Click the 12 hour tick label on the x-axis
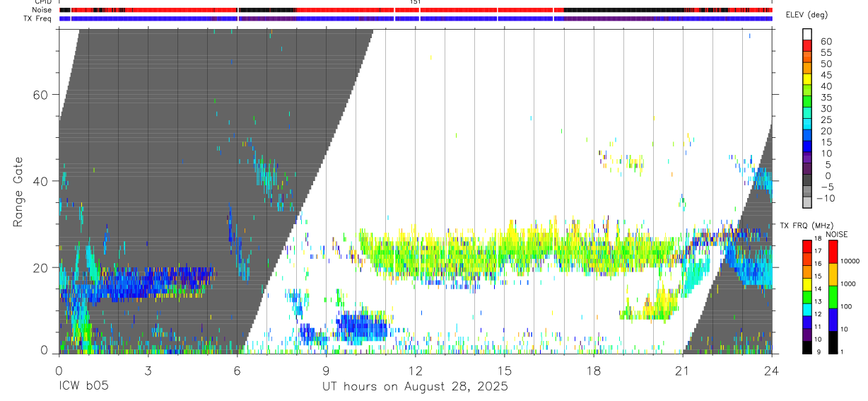 416,370
